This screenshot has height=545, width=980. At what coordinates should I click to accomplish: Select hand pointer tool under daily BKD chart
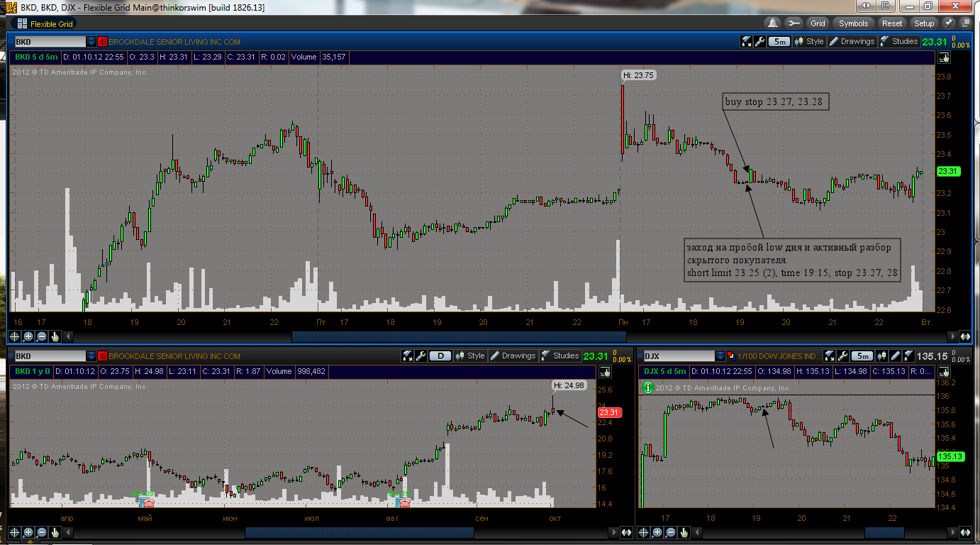tap(55, 532)
